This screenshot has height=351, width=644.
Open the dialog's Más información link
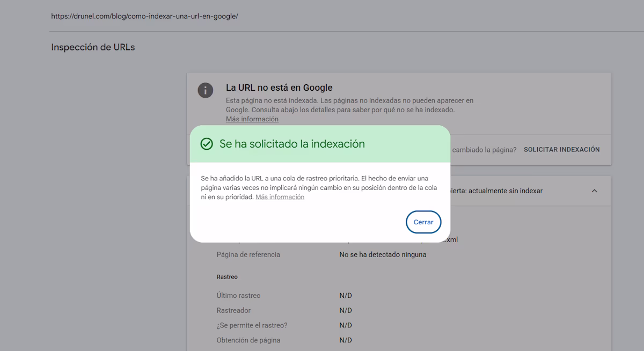[280, 197]
